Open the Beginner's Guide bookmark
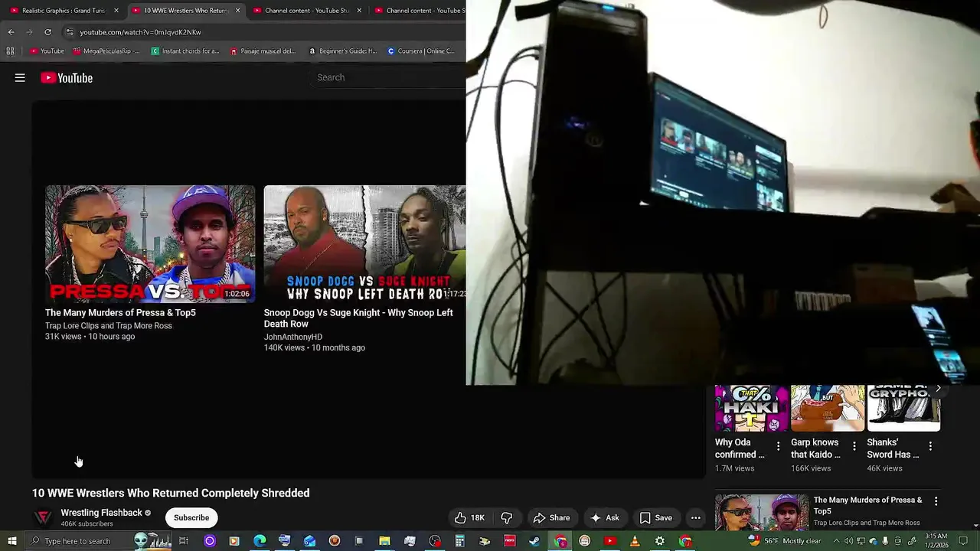The height and width of the screenshot is (551, 980). [342, 51]
